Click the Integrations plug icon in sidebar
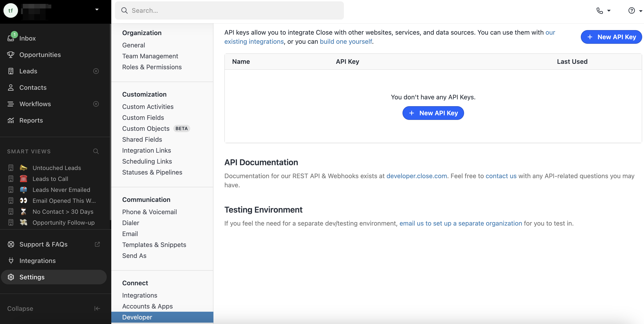 11,261
